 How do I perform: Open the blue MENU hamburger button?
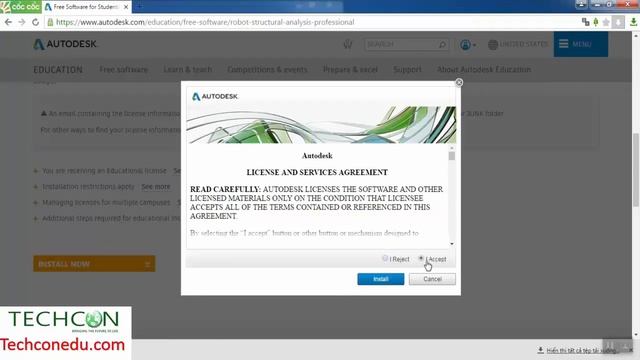580,44
